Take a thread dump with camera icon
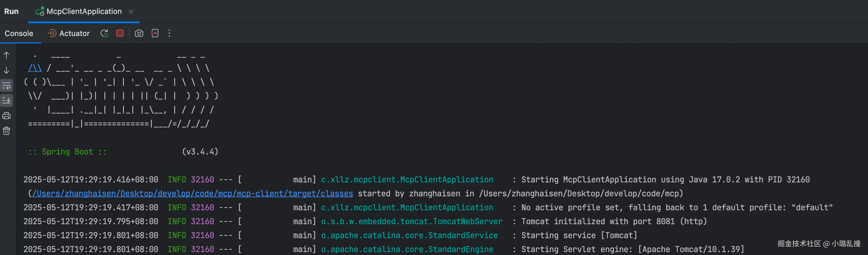 click(139, 33)
